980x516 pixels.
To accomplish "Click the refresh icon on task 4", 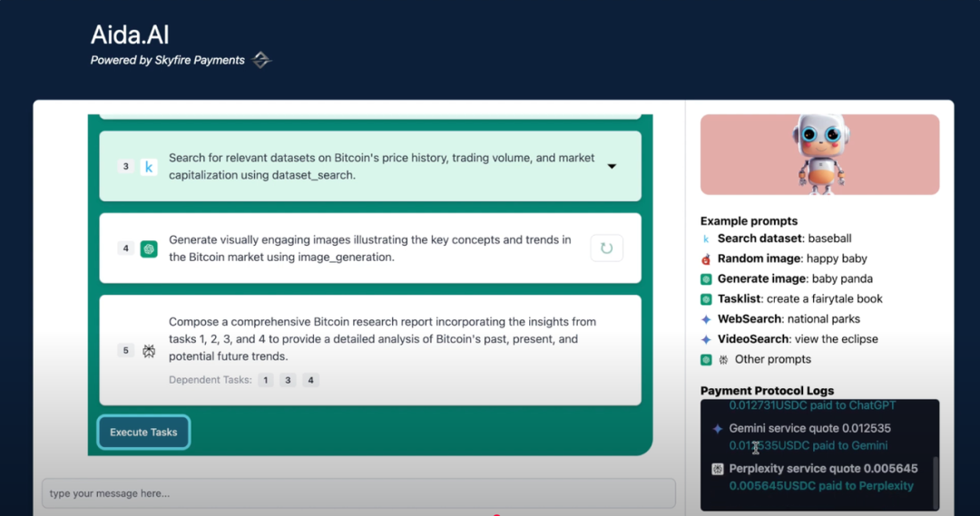I will [x=606, y=248].
